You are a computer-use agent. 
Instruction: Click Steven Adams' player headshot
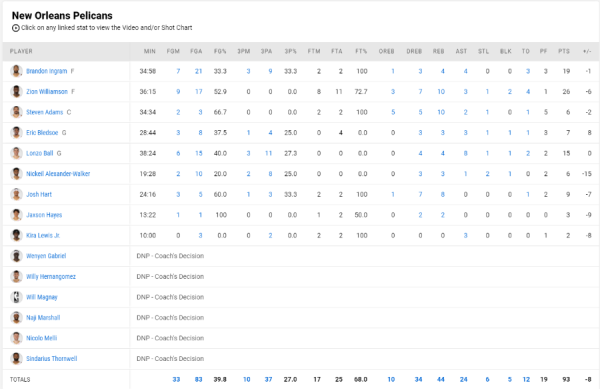[16, 112]
